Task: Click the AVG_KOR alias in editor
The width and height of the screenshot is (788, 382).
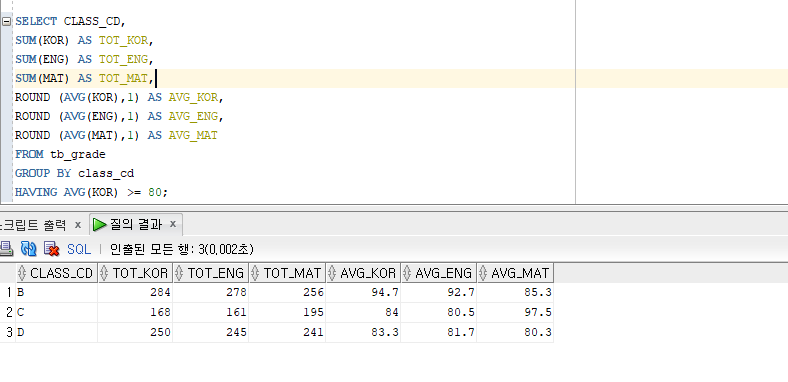Action: 193,98
